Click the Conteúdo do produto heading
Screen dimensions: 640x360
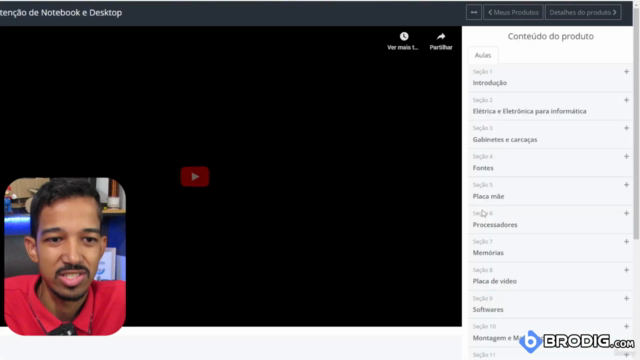point(551,36)
